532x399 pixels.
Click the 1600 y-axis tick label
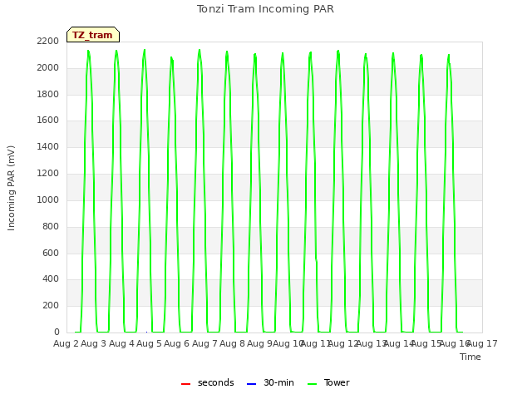(48, 120)
